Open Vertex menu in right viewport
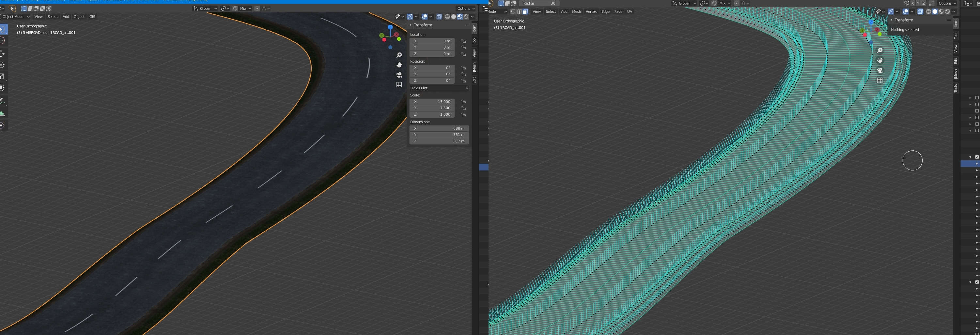980x335 pixels. (x=591, y=11)
